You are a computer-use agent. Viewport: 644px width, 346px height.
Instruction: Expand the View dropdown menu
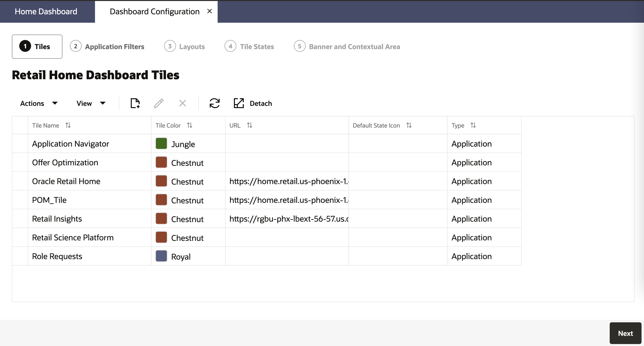(x=91, y=103)
